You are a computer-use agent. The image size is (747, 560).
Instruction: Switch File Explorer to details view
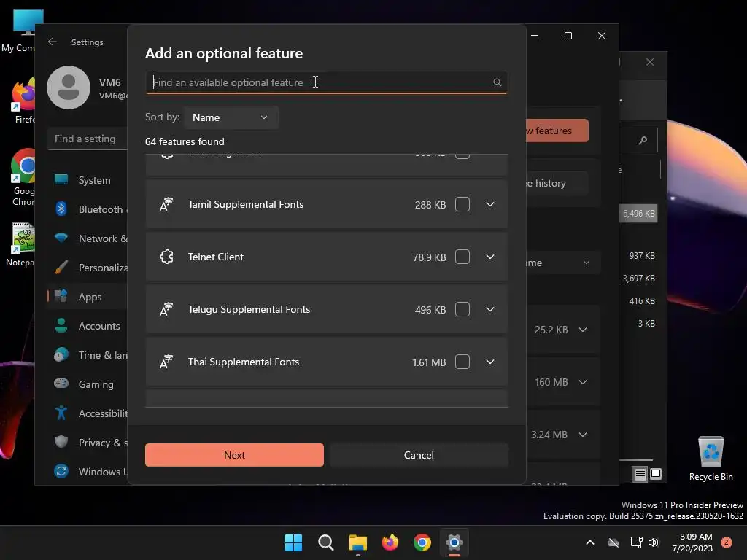[x=640, y=474]
